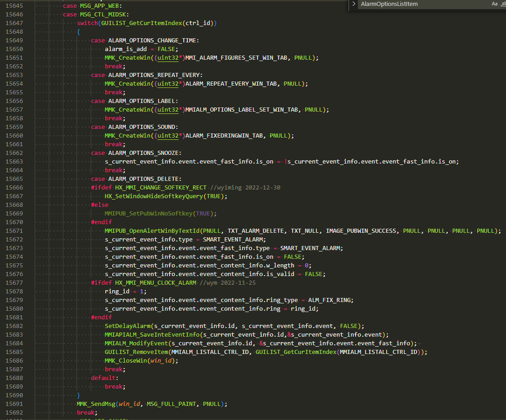
Task: Click the //wym 2022-11-25 comment
Action: pyautogui.click(x=227, y=283)
